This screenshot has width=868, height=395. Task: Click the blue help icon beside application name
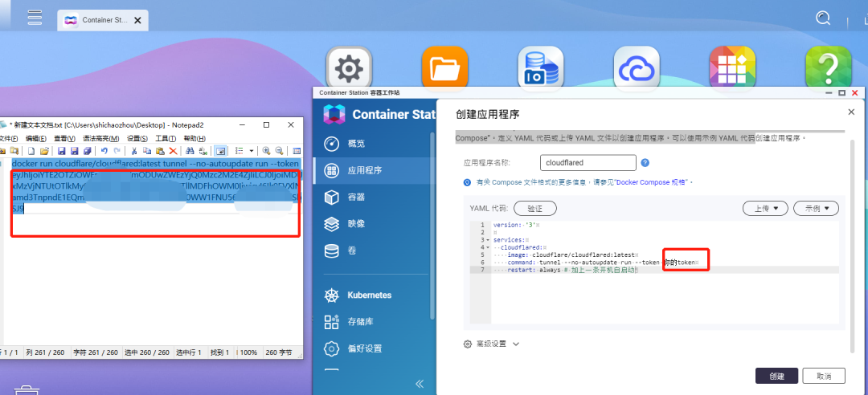(645, 162)
